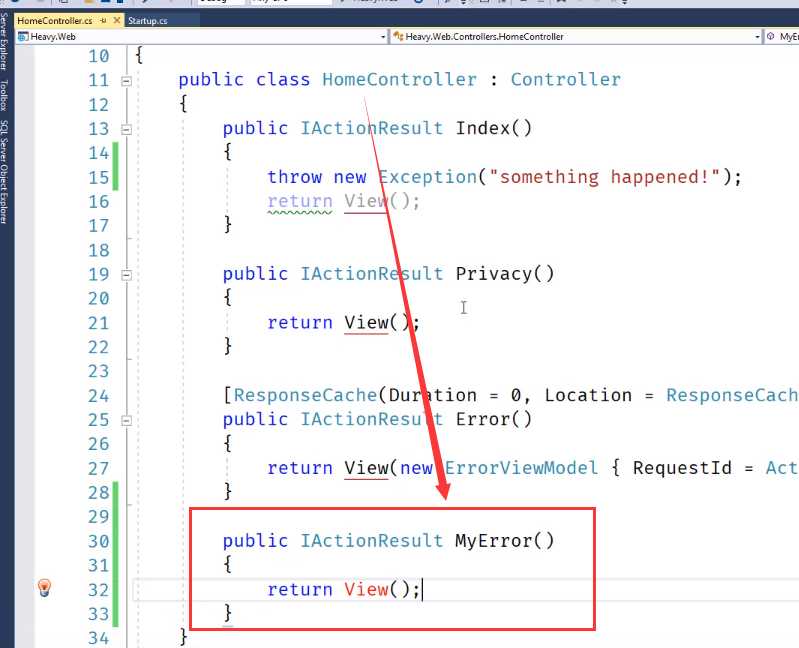Click the ErrorViewModel type on line 27

(521, 468)
